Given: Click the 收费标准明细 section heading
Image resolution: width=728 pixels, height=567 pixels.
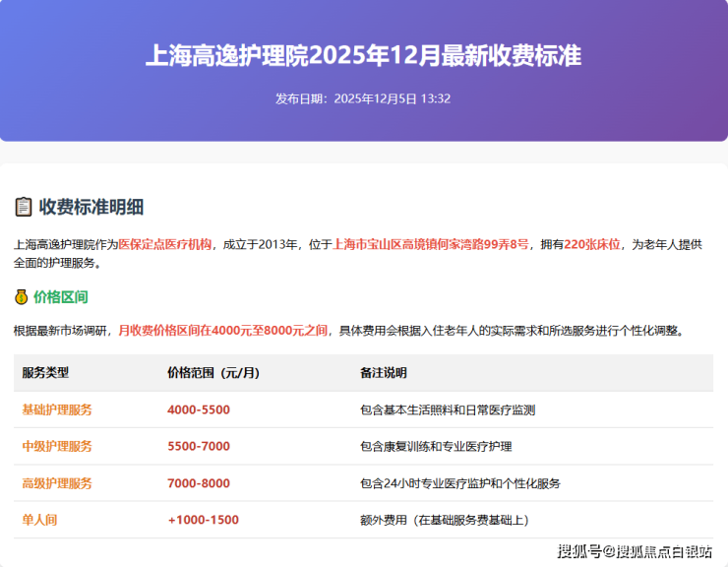Looking at the screenshot, I should click(91, 207).
